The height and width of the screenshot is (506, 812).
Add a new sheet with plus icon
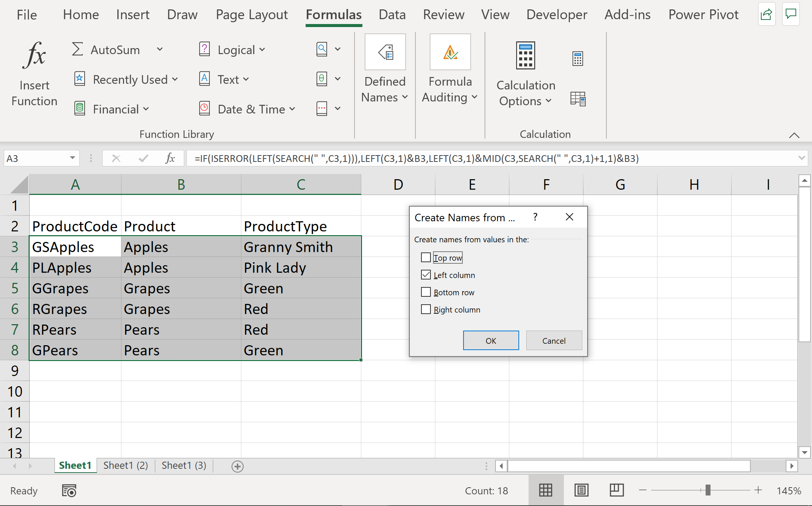tap(237, 466)
